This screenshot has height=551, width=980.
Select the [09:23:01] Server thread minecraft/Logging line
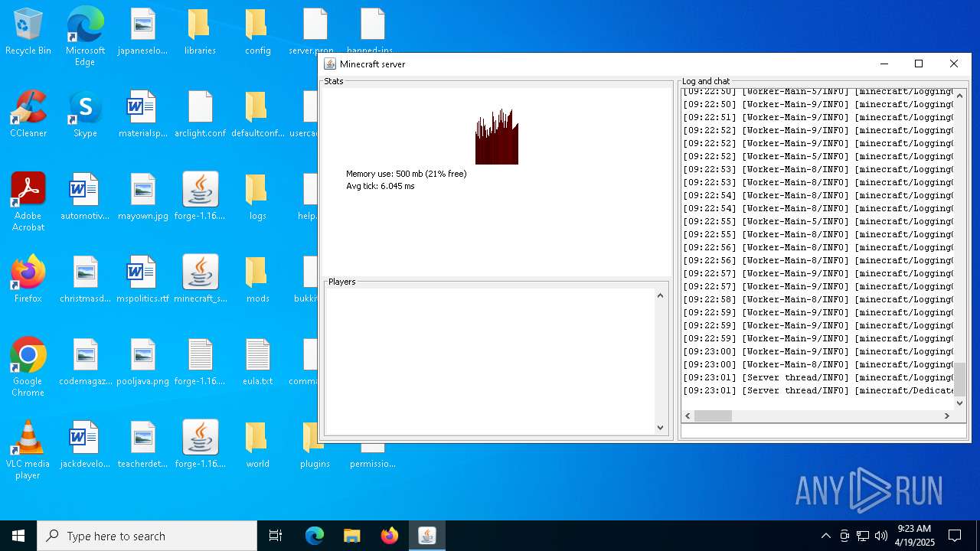pos(818,377)
